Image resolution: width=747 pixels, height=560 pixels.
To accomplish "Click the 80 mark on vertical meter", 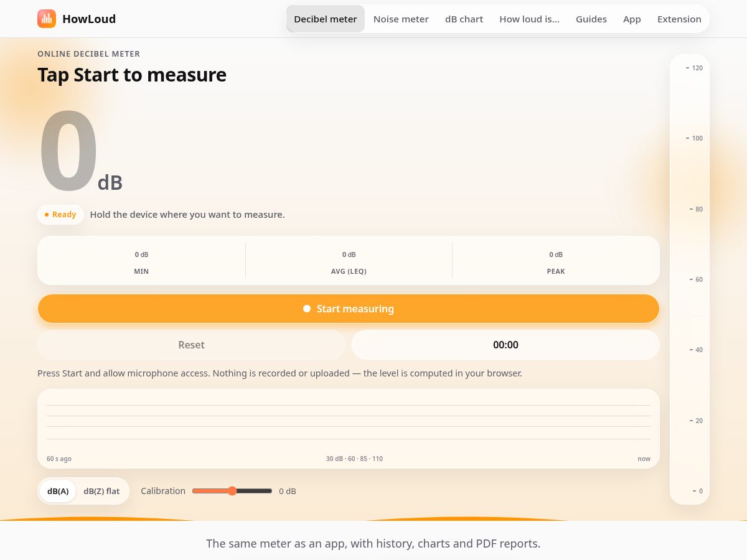I will point(696,209).
